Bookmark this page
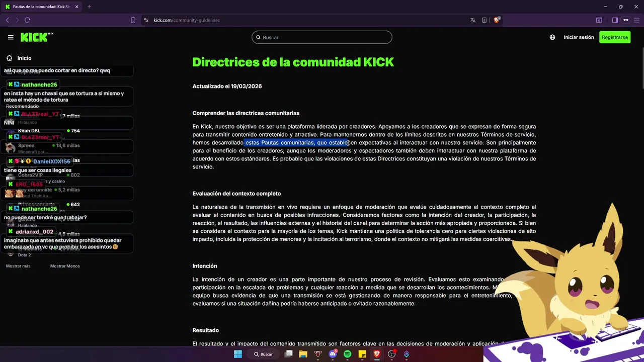Screen dimensions: 644x362 tap(133, 20)
